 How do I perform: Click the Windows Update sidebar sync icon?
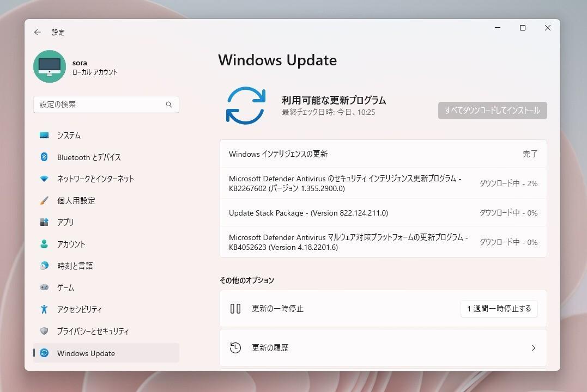(x=44, y=353)
